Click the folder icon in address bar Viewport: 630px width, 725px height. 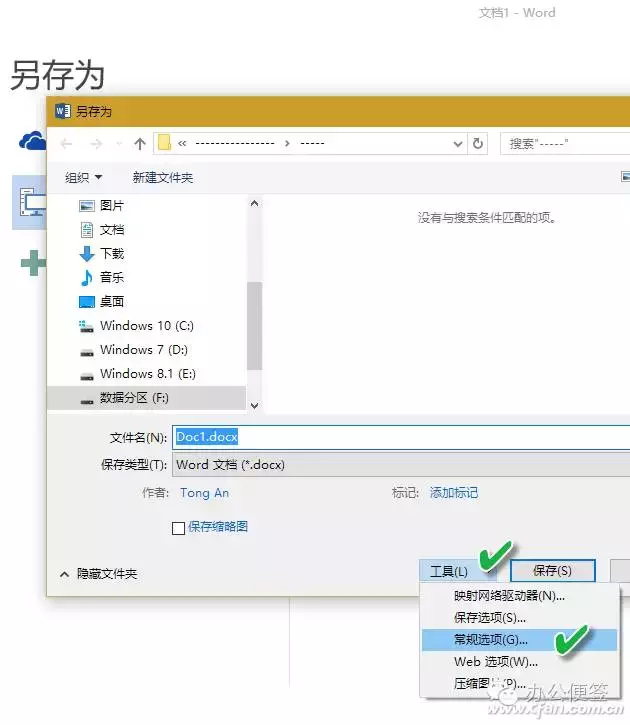[x=165, y=142]
